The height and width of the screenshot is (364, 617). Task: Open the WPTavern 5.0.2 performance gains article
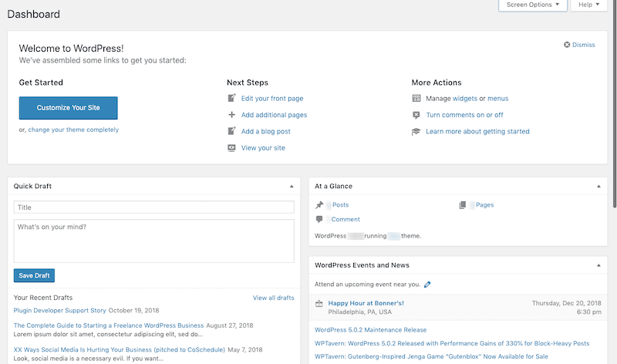pyautogui.click(x=452, y=343)
